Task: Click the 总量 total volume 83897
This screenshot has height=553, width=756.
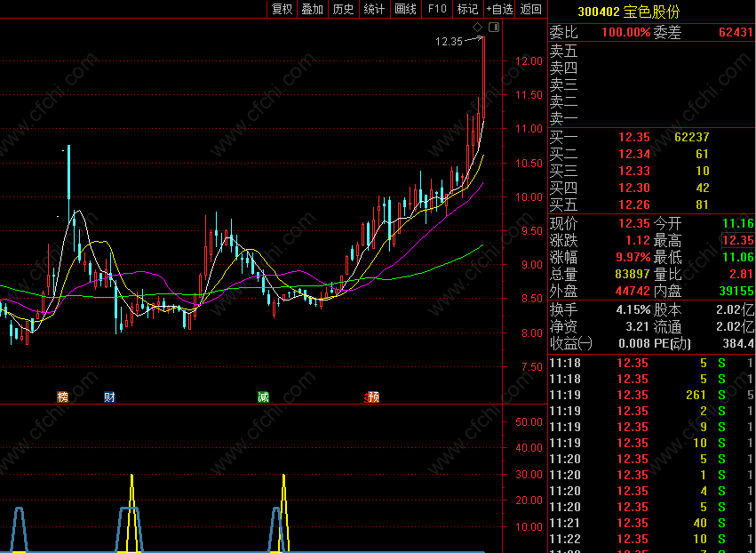Action: (633, 274)
